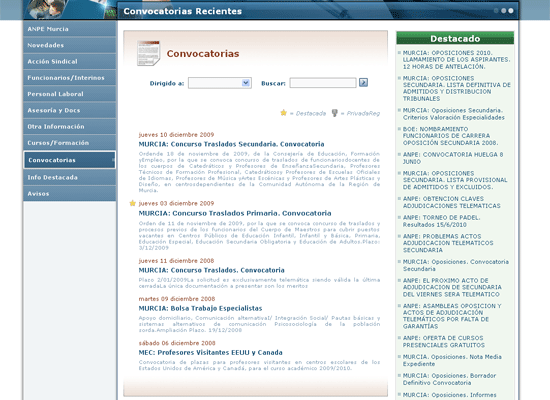Select the rightmost white header pagination dot

[511, 11]
